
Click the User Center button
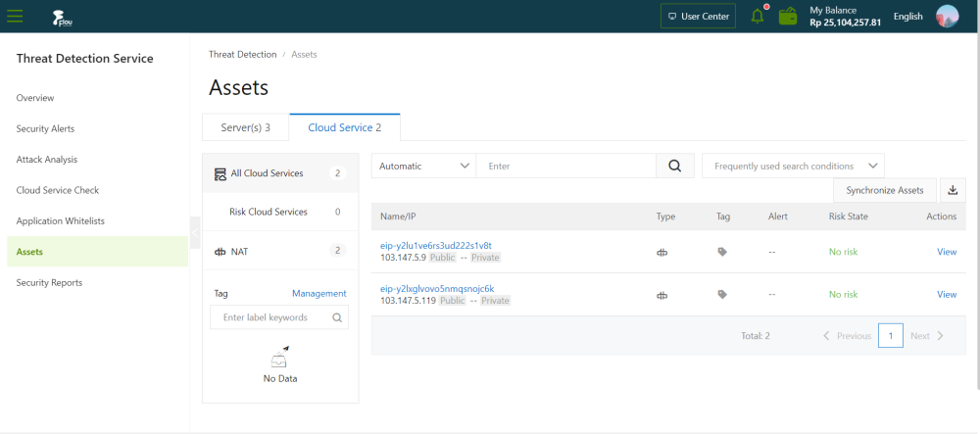point(698,17)
